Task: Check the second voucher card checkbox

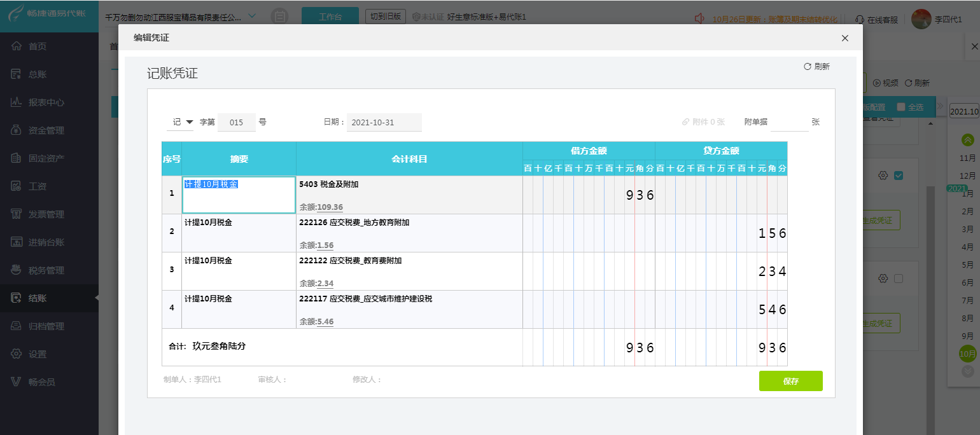Action: click(899, 279)
